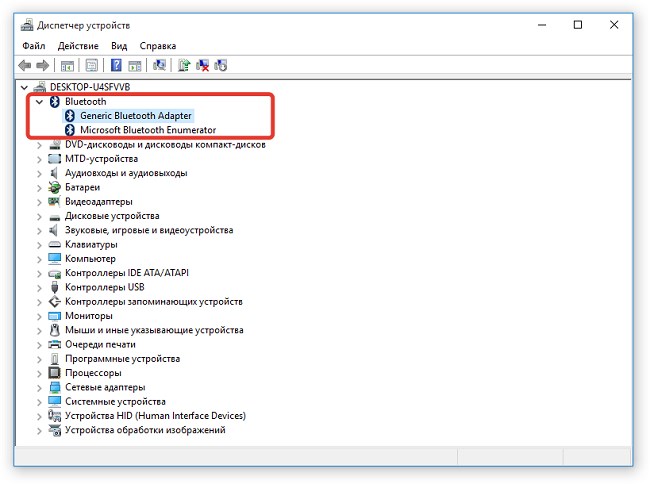The image size is (650, 484).
Task: Select the Клавиатуры row label
Action: point(91,244)
